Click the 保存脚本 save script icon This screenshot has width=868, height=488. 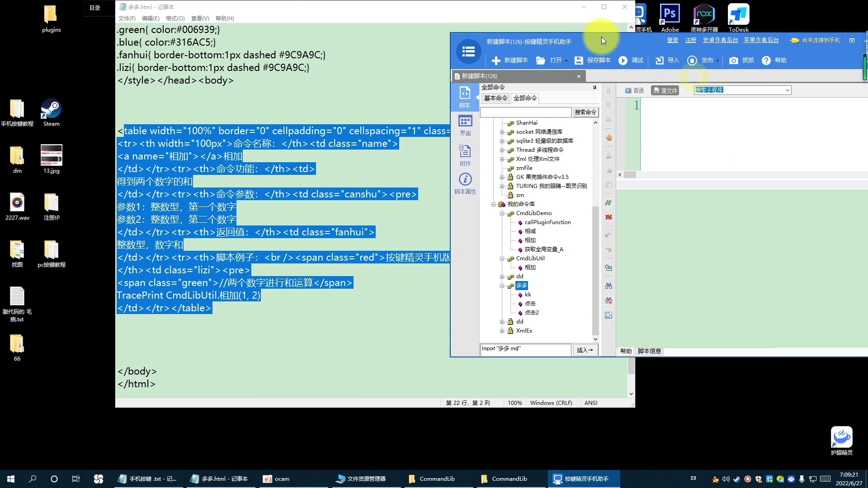click(579, 60)
